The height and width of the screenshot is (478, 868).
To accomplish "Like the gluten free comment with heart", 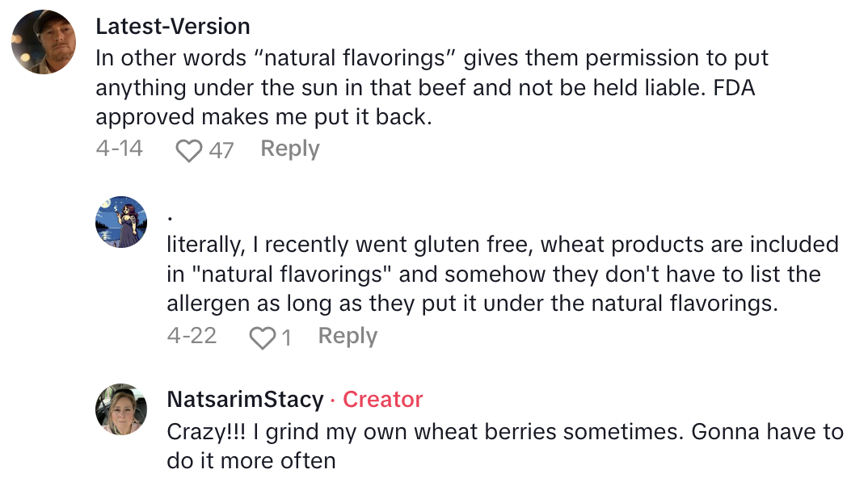I will [x=261, y=338].
